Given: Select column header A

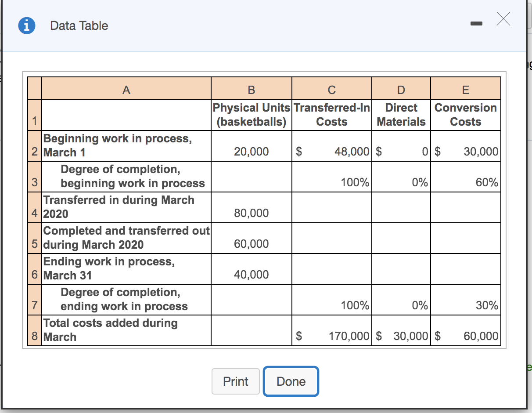Looking at the screenshot, I should pyautogui.click(x=126, y=88).
